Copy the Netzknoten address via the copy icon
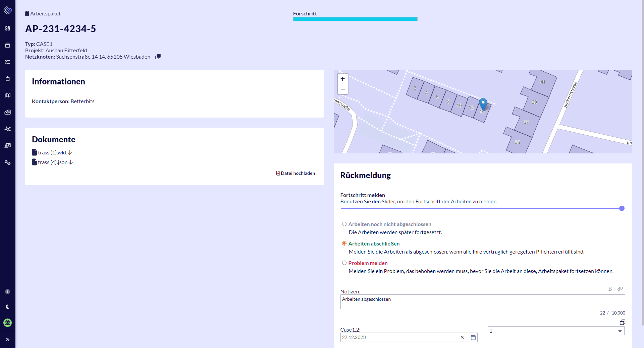 [158, 56]
